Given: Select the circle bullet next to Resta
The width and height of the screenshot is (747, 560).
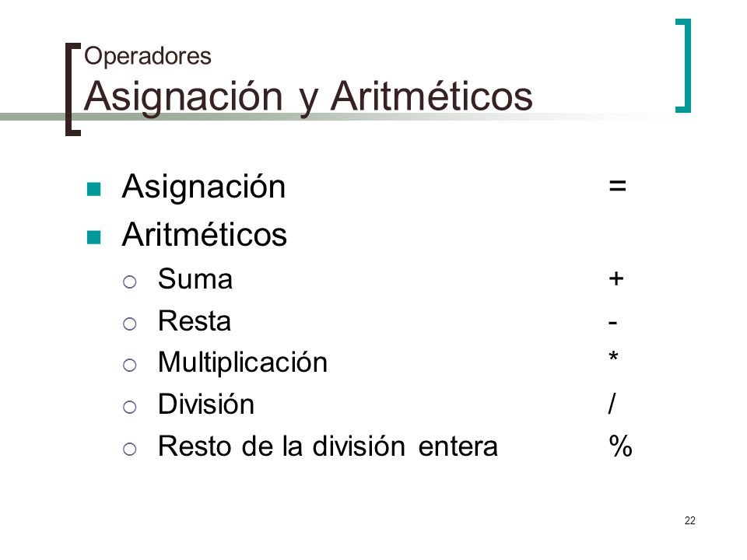Looking at the screenshot, I should tap(130, 324).
